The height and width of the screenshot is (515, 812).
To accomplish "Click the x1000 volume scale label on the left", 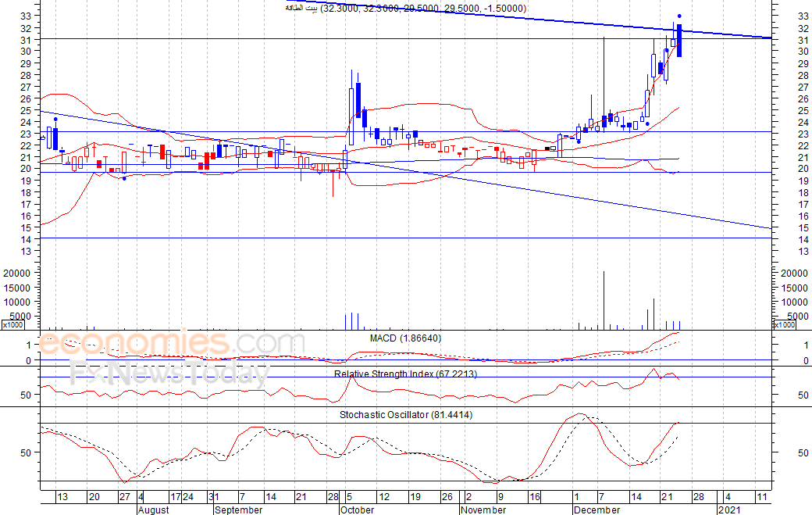I will point(12,324).
